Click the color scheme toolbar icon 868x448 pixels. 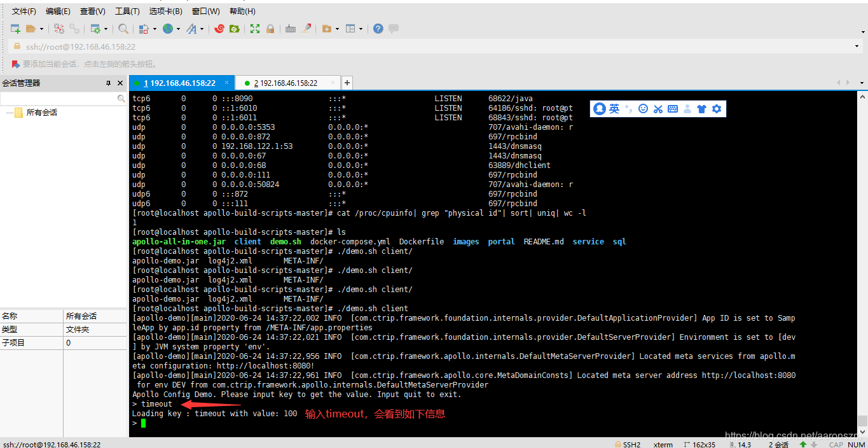click(x=144, y=29)
